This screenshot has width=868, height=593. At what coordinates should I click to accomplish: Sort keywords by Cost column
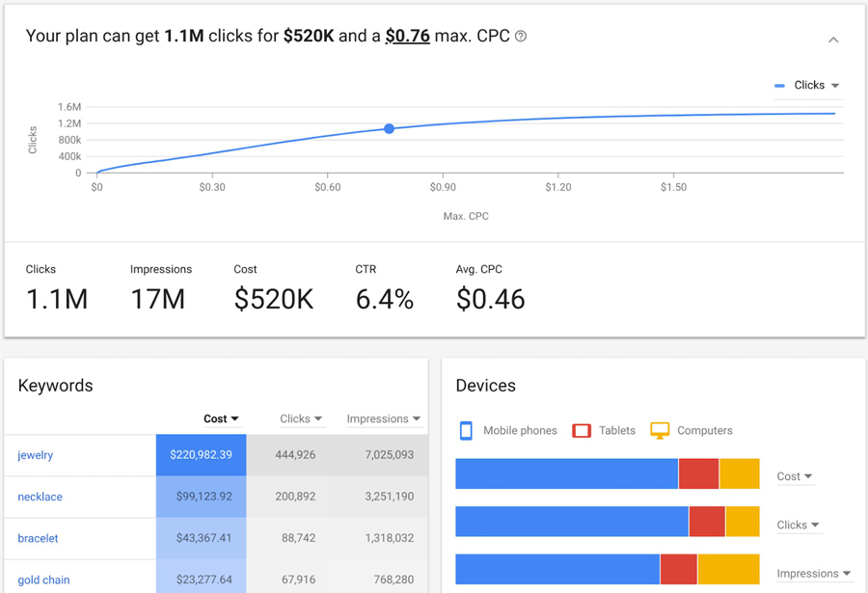[221, 418]
